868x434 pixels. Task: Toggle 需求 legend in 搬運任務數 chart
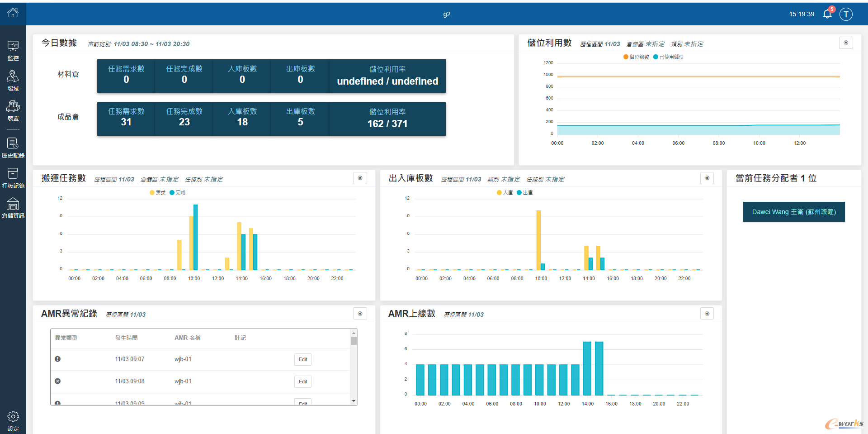157,193
